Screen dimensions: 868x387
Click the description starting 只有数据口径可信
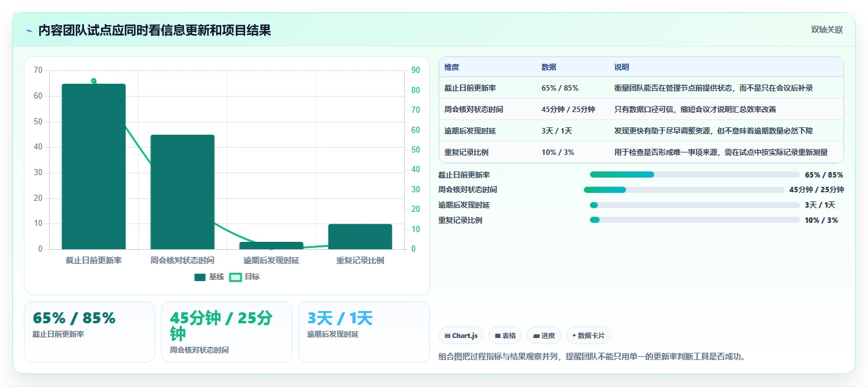pyautogui.click(x=695, y=110)
